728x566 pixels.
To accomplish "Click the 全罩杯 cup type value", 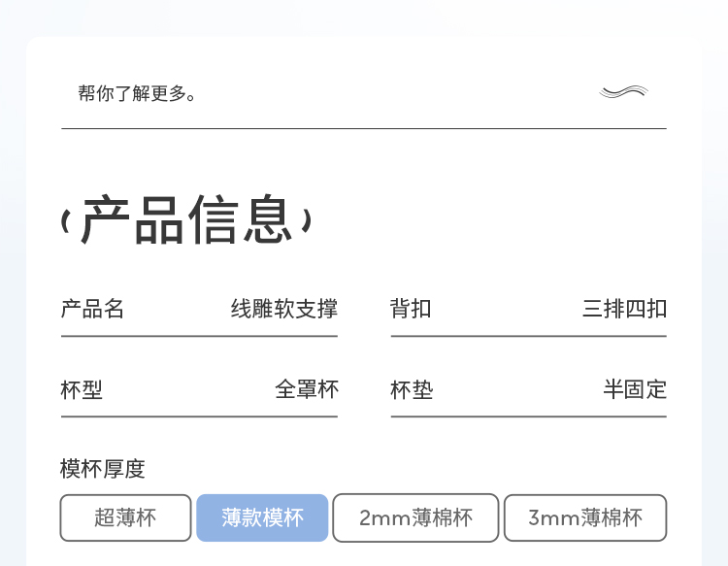I will (x=306, y=389).
